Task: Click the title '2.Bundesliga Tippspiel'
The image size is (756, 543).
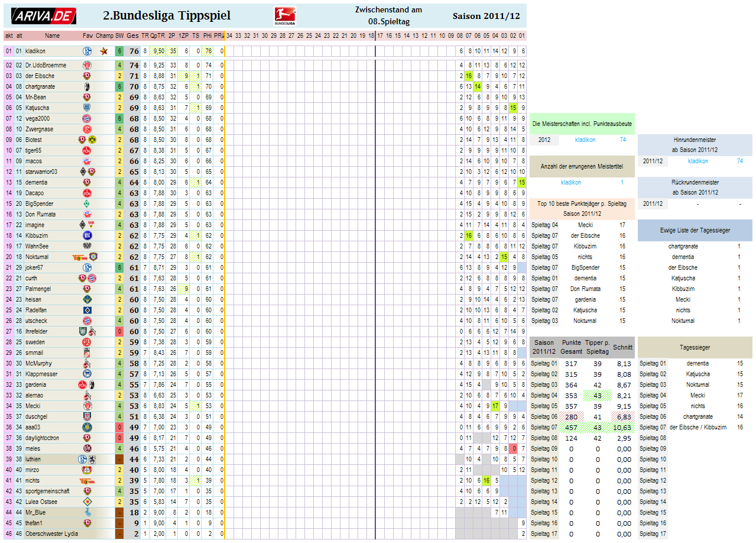Action: coord(167,16)
